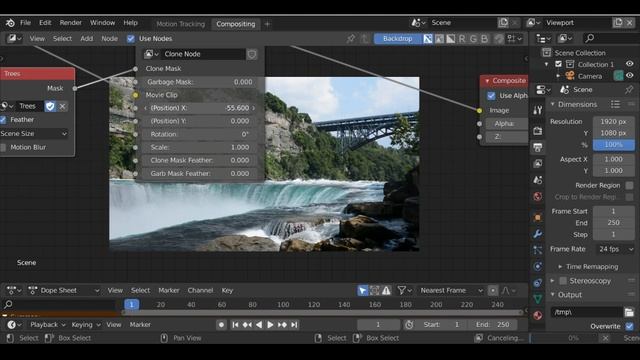Click Play Animation button
This screenshot has height=360, width=640.
270,324
